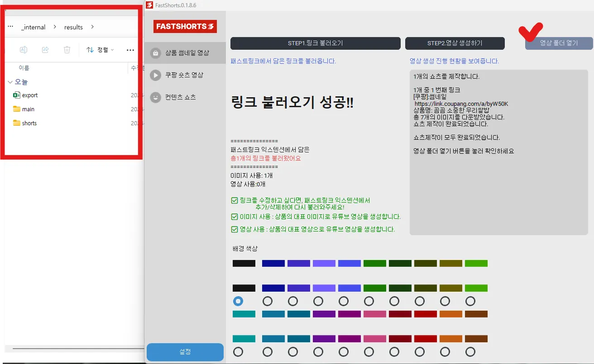Select the teal background color radio button
594x364 pixels.
(238, 352)
